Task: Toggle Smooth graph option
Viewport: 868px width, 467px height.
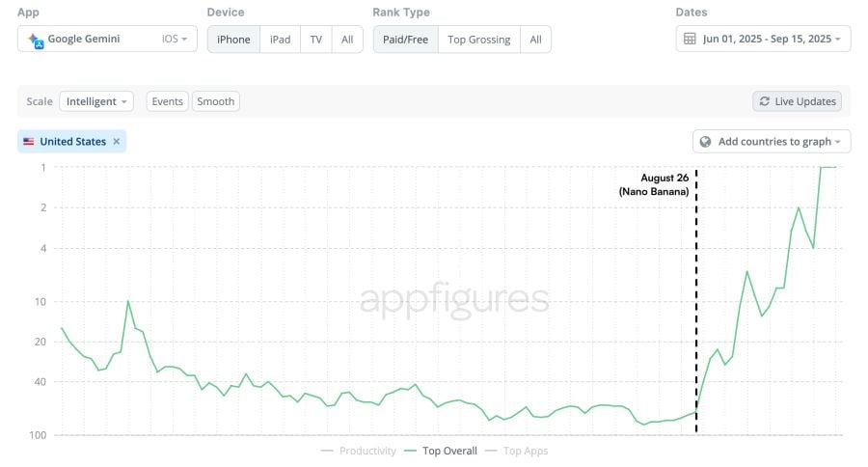Action: 216,101
